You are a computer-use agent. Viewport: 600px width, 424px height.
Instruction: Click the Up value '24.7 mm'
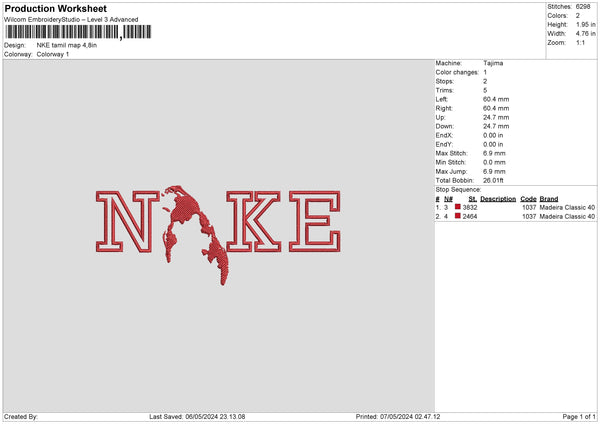click(496, 117)
